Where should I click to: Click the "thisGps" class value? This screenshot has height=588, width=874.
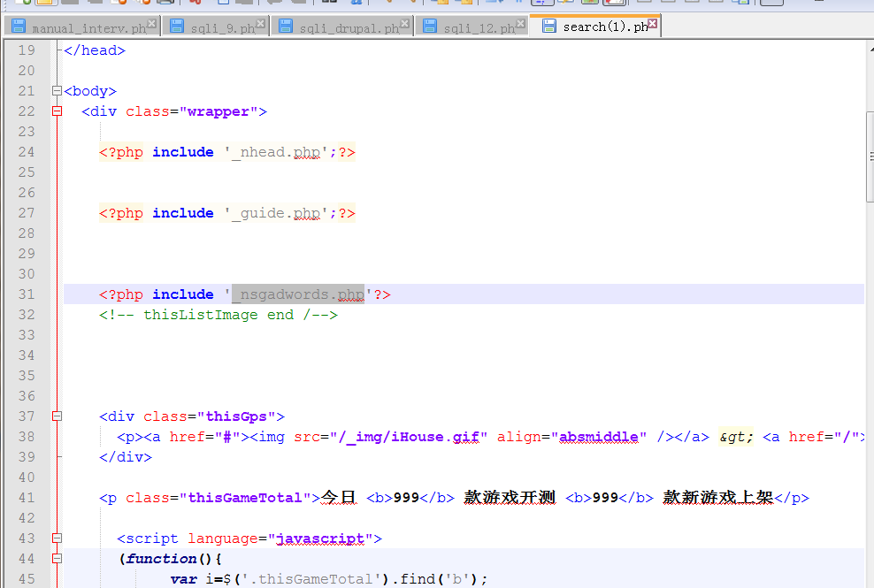(237, 416)
